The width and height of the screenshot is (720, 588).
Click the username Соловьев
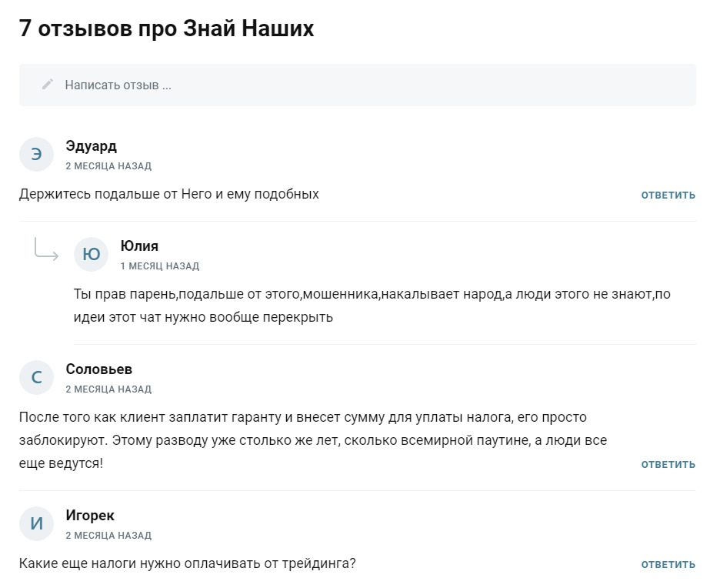(99, 369)
